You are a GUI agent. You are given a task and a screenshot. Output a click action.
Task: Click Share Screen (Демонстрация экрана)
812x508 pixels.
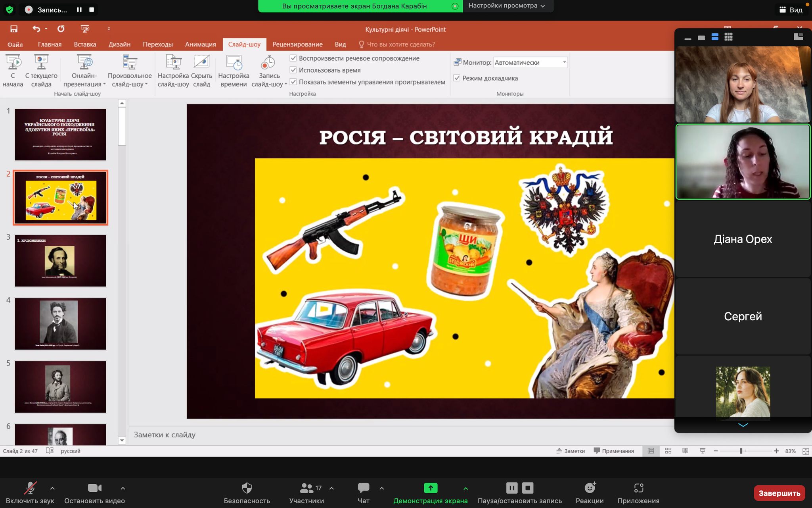point(430,493)
